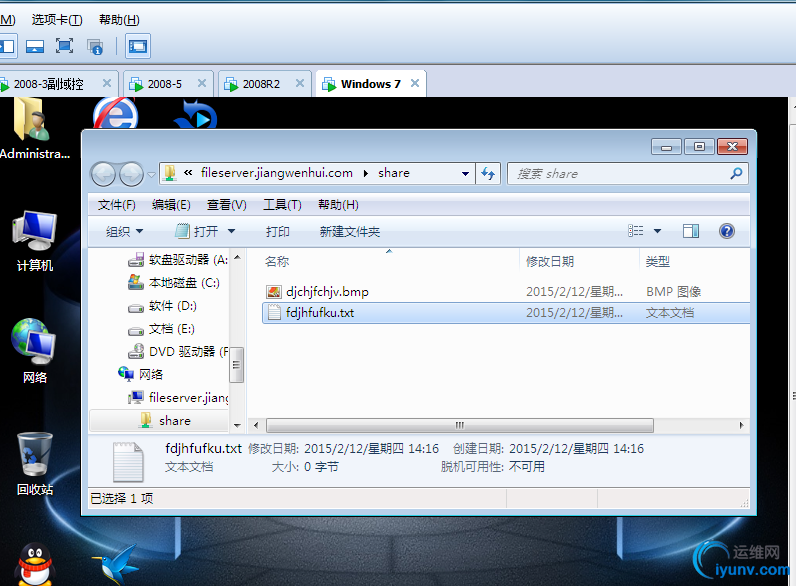
Task: Open VMware 选项卡(T) menu
Action: pyautogui.click(x=57, y=20)
